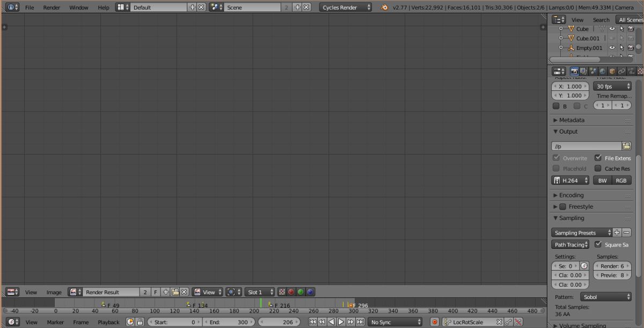Select the Render properties tab icon
Viewport: 644px width, 328px height.
(574, 71)
